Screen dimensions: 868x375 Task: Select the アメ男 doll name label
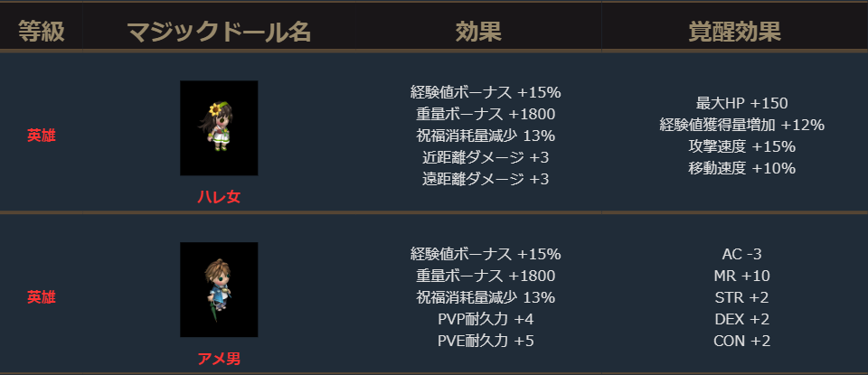[x=219, y=359]
